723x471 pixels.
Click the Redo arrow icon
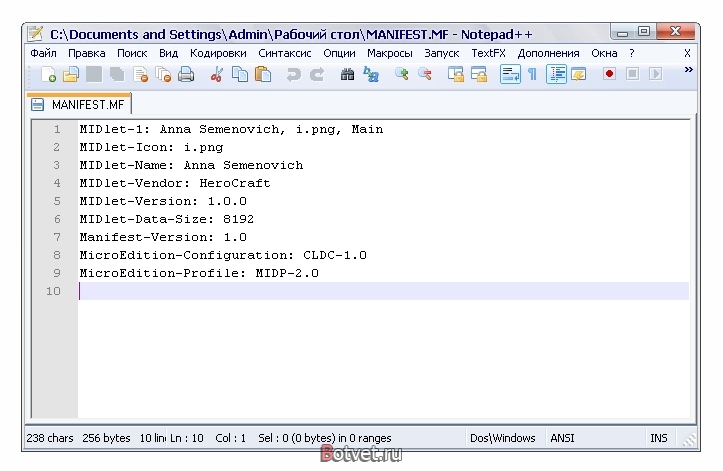tap(317, 74)
